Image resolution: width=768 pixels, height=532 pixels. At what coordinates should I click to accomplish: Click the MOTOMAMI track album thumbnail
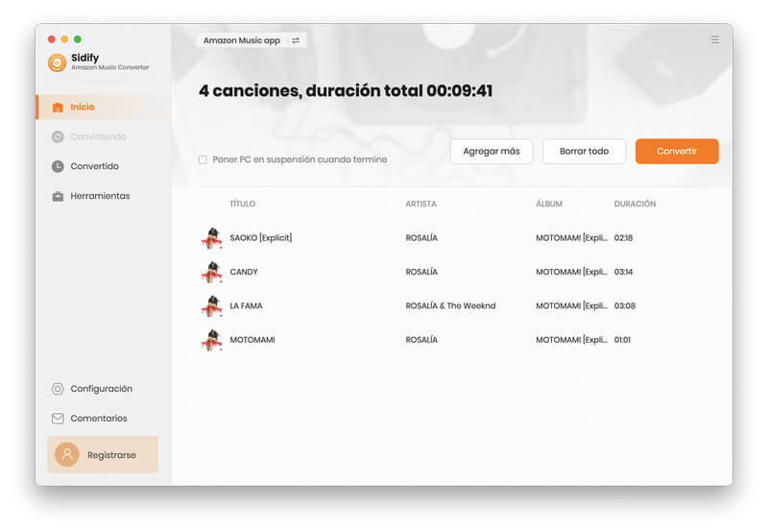click(211, 340)
